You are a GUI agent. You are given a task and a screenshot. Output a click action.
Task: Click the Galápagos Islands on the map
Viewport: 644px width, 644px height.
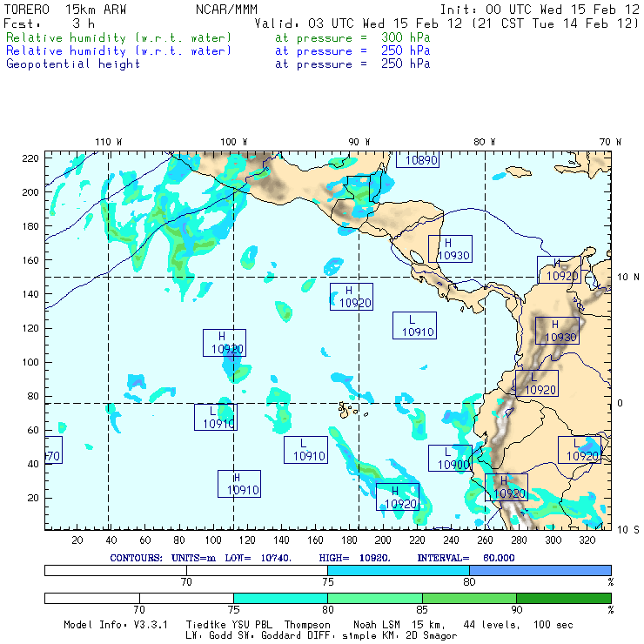pos(350,407)
